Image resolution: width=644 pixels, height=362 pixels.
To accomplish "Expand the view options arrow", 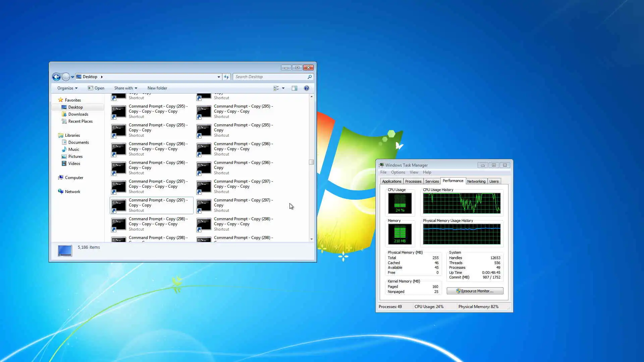I will coord(283,88).
